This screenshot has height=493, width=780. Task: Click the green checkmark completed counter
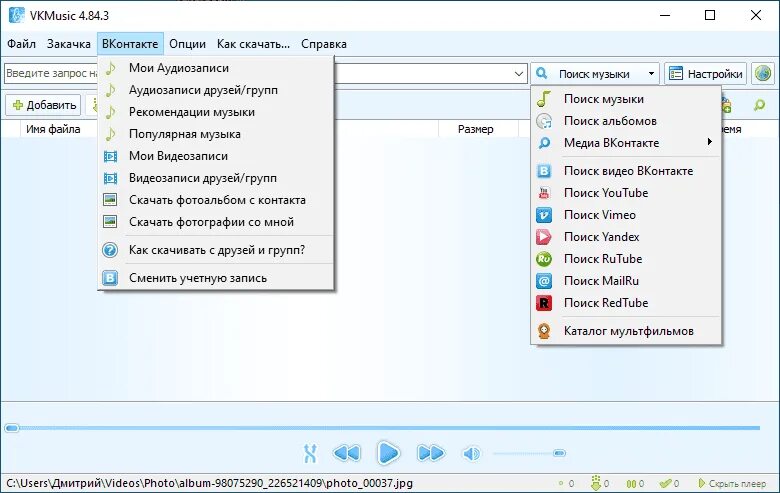tap(669, 483)
